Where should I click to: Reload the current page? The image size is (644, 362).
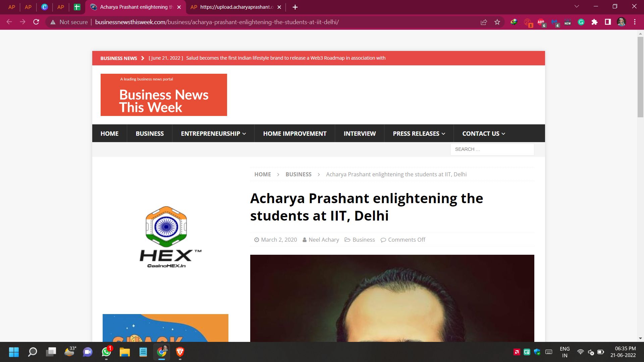point(36,22)
